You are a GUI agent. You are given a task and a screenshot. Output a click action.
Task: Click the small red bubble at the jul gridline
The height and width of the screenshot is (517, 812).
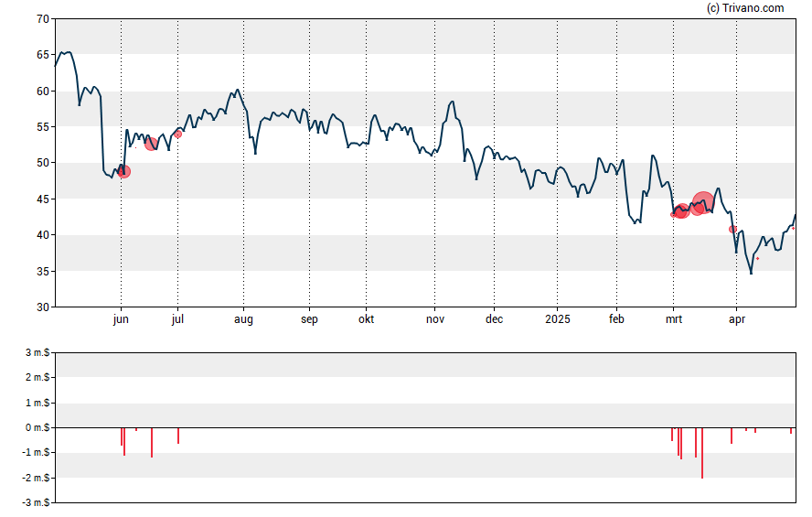(177, 135)
